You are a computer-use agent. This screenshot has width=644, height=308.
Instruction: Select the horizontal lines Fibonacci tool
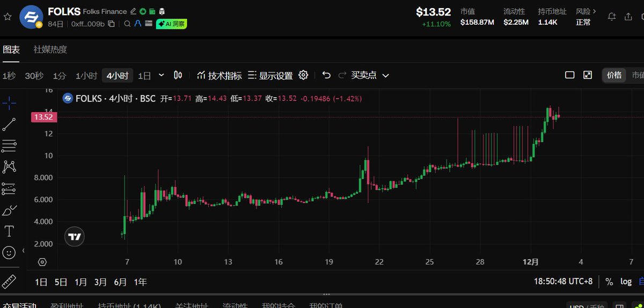(9, 145)
